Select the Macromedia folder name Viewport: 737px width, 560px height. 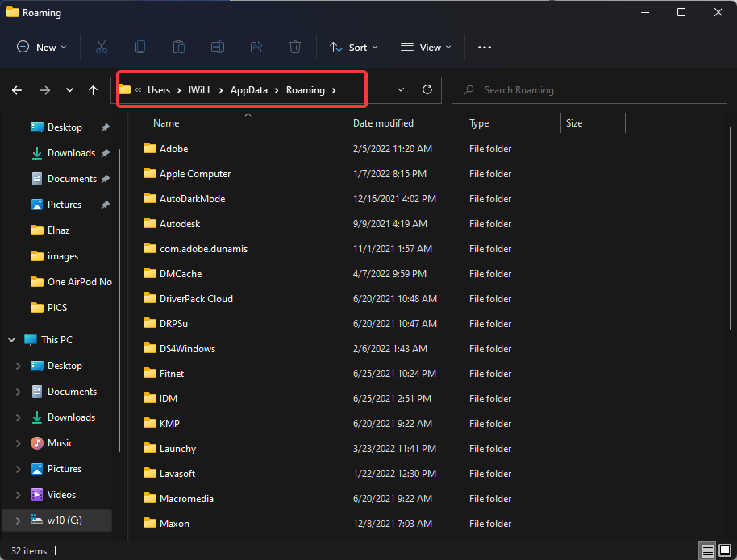point(186,499)
